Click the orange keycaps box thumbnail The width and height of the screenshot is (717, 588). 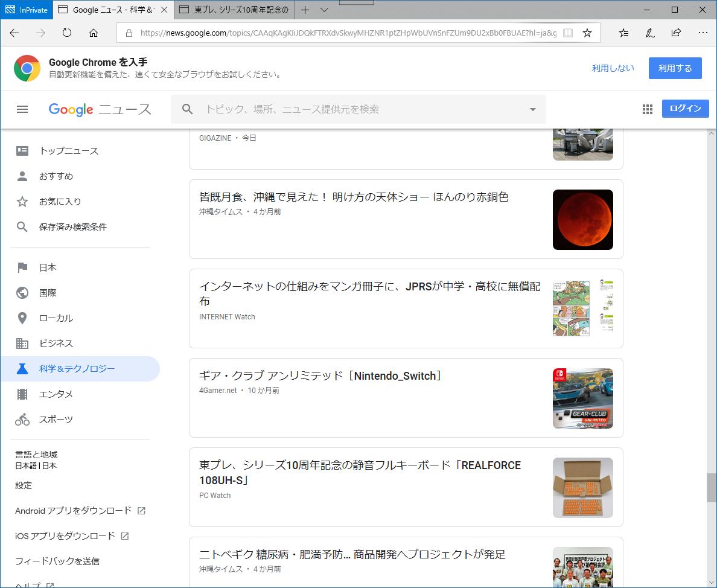pyautogui.click(x=582, y=487)
